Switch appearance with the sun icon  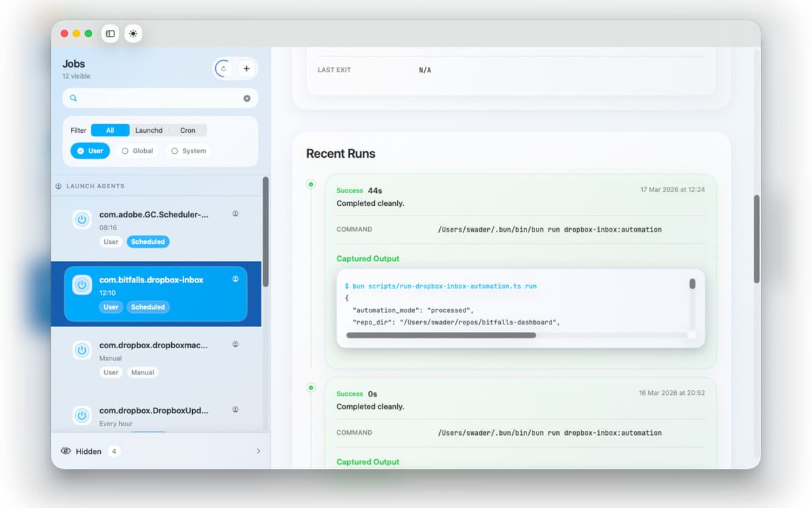point(133,33)
